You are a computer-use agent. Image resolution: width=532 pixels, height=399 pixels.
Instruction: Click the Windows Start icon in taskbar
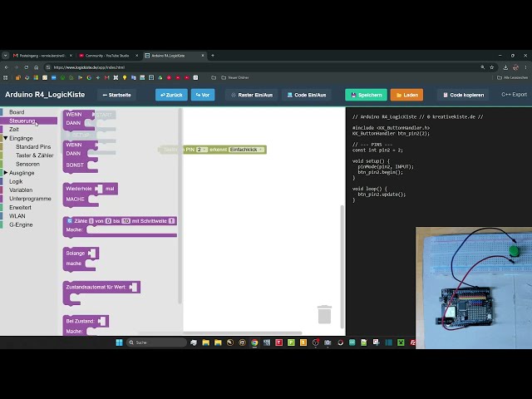119,342
